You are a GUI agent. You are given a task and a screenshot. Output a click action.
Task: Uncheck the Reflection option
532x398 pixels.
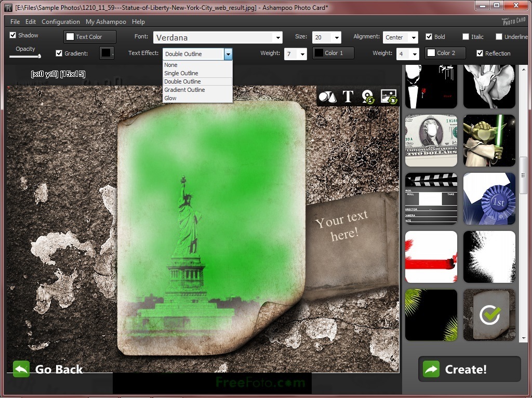(480, 53)
